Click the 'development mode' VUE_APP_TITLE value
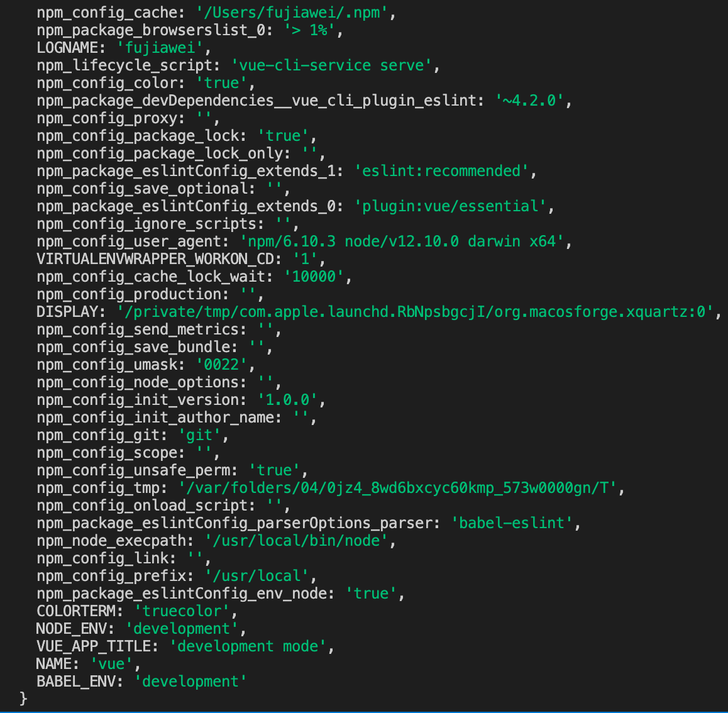The image size is (728, 713). 248,646
